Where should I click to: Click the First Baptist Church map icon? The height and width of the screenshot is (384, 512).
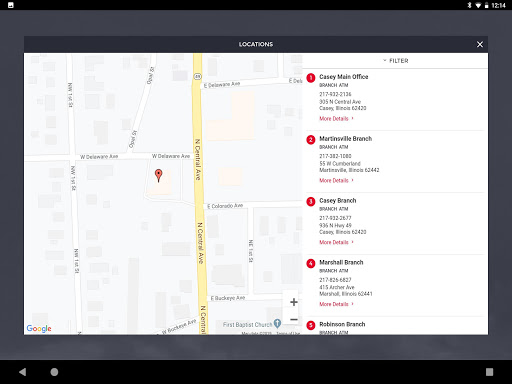277,323
